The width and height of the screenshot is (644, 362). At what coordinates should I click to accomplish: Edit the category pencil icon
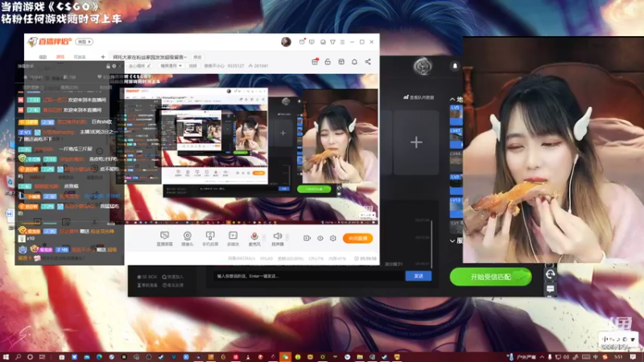149,66
